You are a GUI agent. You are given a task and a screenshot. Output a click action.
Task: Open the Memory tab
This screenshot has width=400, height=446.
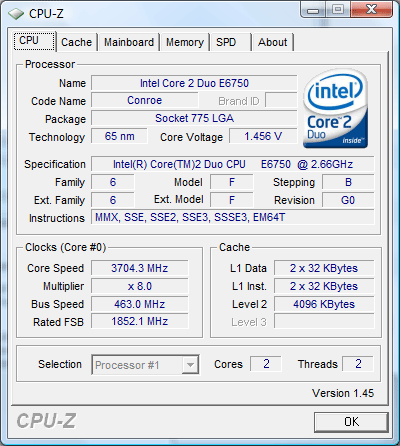tap(185, 42)
